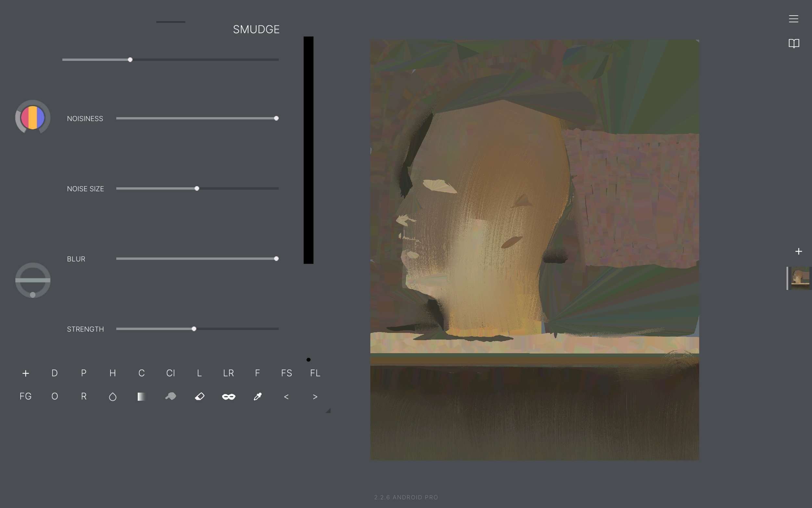Select the eraser tool

pos(199,397)
